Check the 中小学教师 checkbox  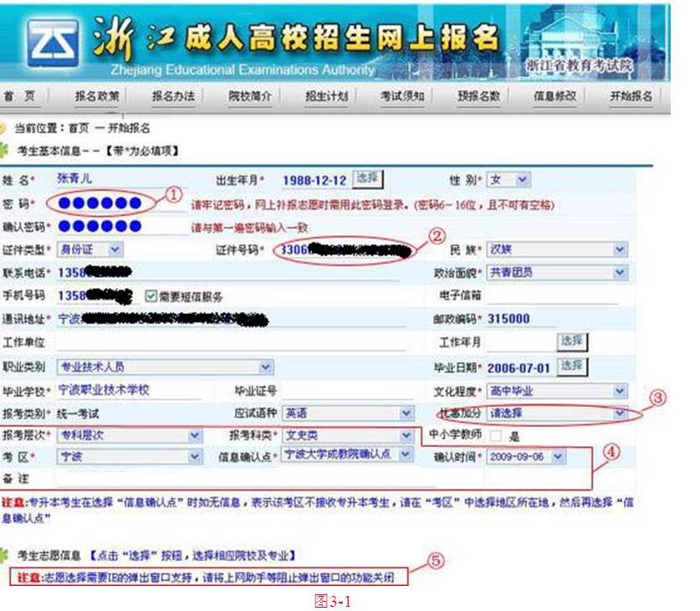497,436
